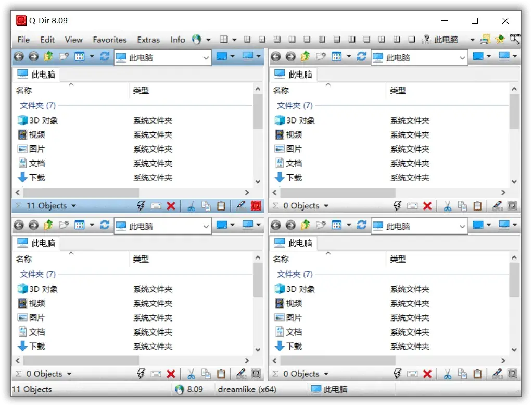Open the Favorites menu

click(x=110, y=40)
